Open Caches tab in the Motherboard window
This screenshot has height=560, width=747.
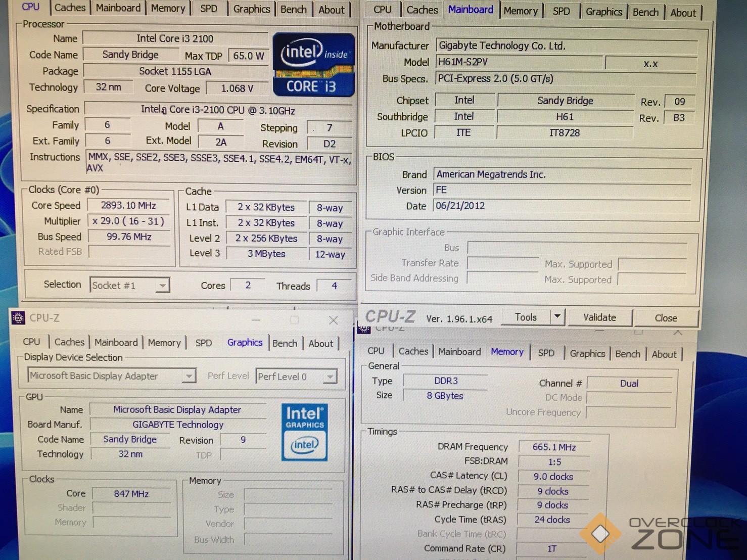tap(422, 10)
